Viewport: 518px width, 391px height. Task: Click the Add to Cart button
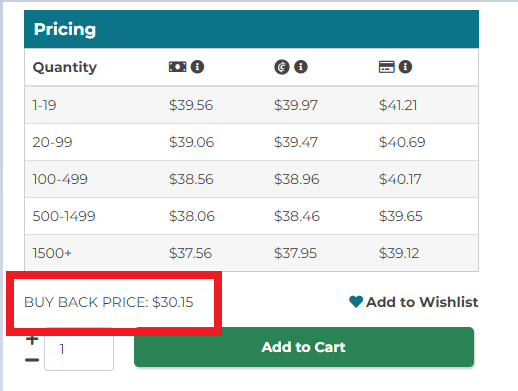point(304,347)
